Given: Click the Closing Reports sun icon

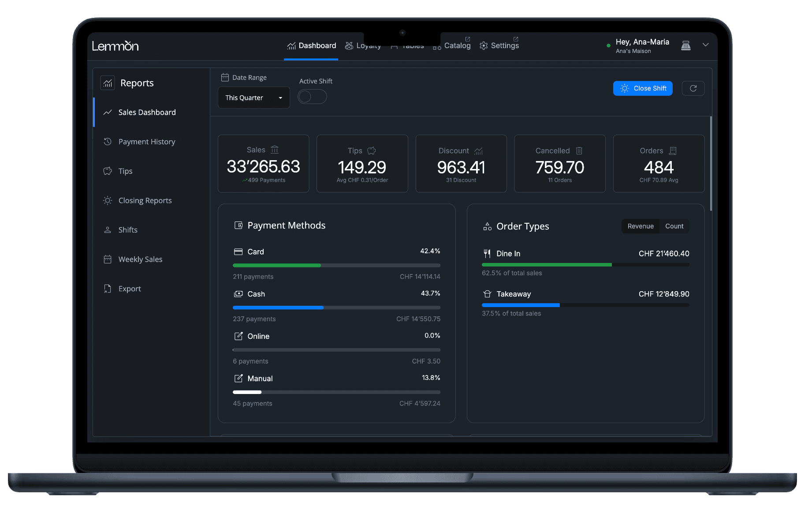Looking at the screenshot, I should 108,200.
